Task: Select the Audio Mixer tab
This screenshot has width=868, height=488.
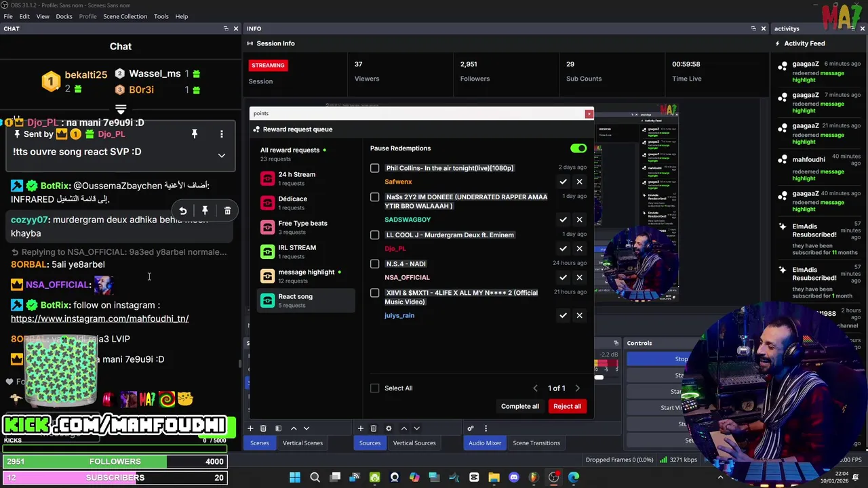Action: pos(485,443)
